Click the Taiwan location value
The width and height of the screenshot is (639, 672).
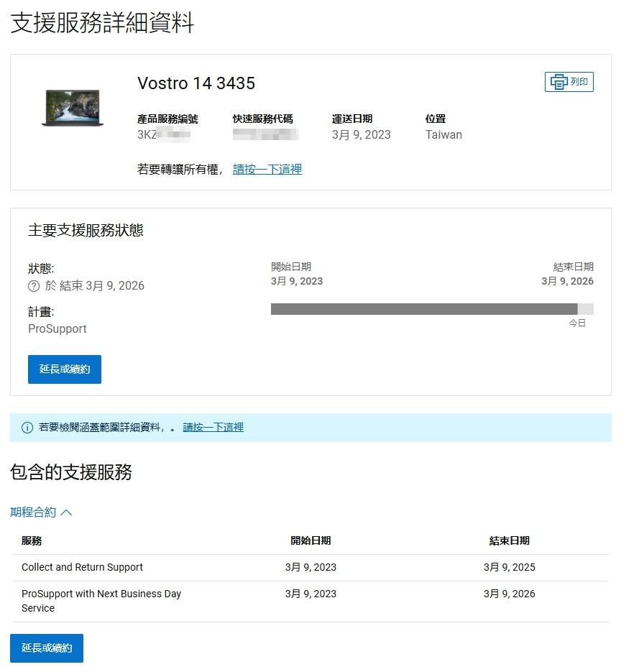443,134
